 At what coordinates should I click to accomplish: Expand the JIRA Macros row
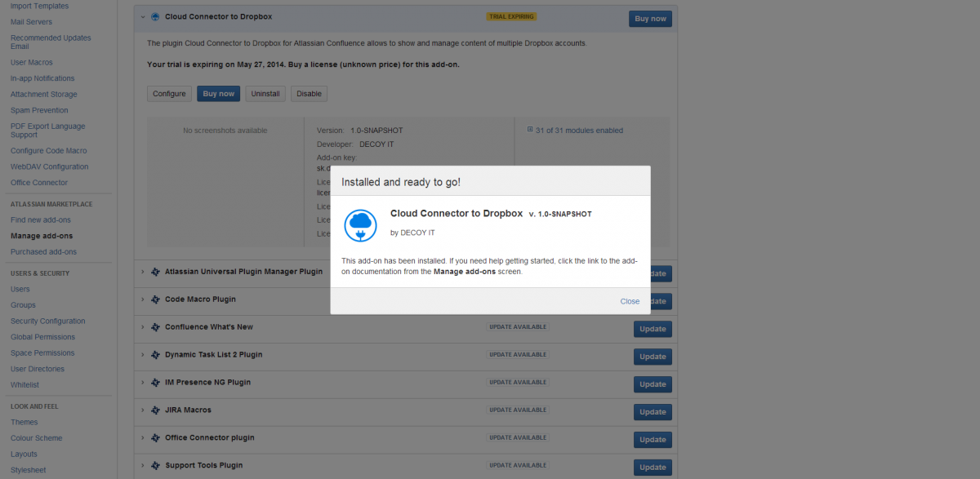[x=142, y=410]
